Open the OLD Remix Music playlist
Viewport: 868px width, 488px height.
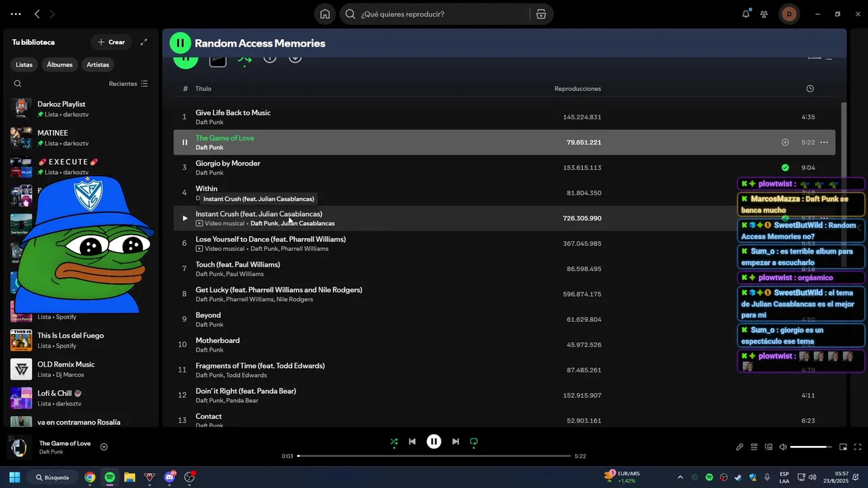80,369
